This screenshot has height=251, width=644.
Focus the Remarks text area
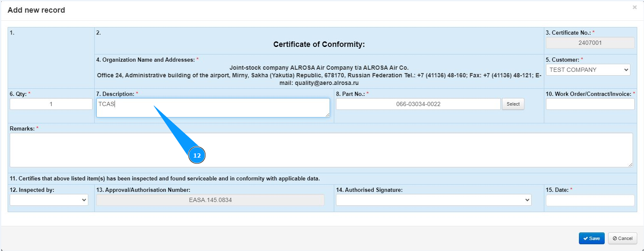pyautogui.click(x=321, y=150)
